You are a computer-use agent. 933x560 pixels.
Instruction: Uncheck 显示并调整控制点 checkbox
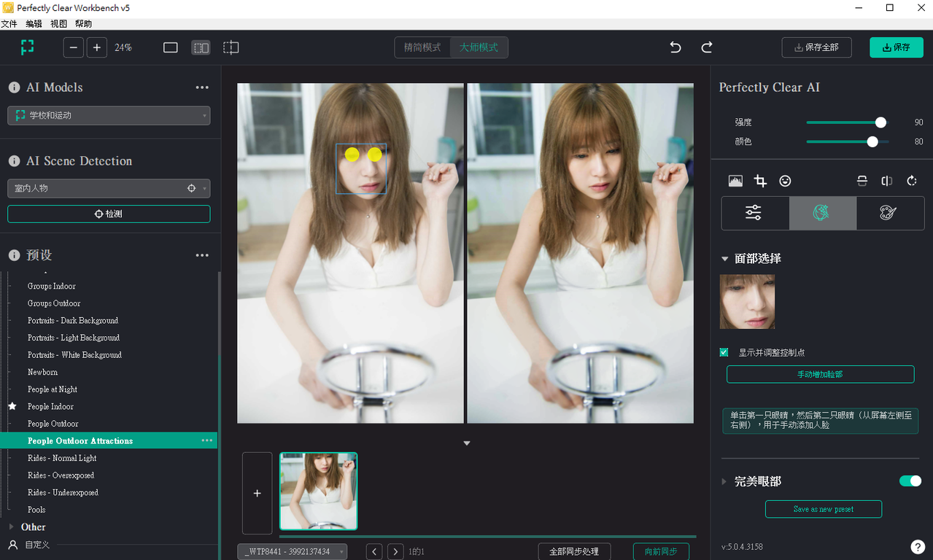click(x=724, y=352)
